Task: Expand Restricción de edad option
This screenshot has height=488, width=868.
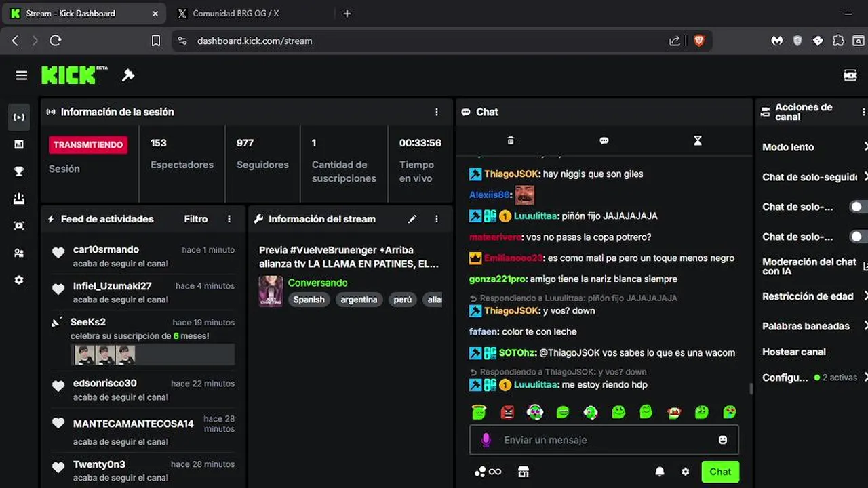Action: (865, 296)
